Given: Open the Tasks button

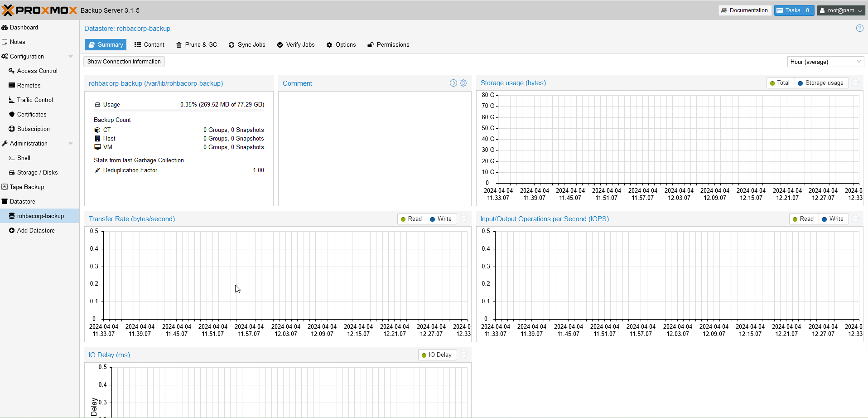Looking at the screenshot, I should click(794, 10).
